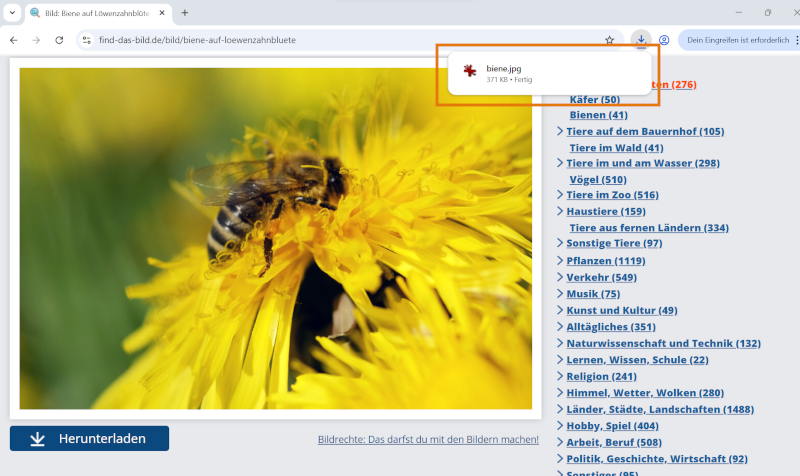Click the 'Dein Eingreifen ist erforderlich' button
800x476 pixels.
click(738, 40)
